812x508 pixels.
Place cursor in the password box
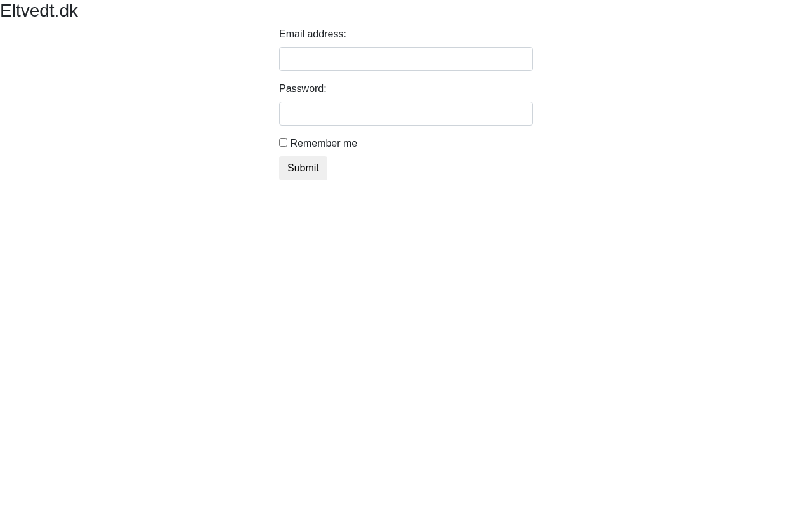tap(405, 114)
